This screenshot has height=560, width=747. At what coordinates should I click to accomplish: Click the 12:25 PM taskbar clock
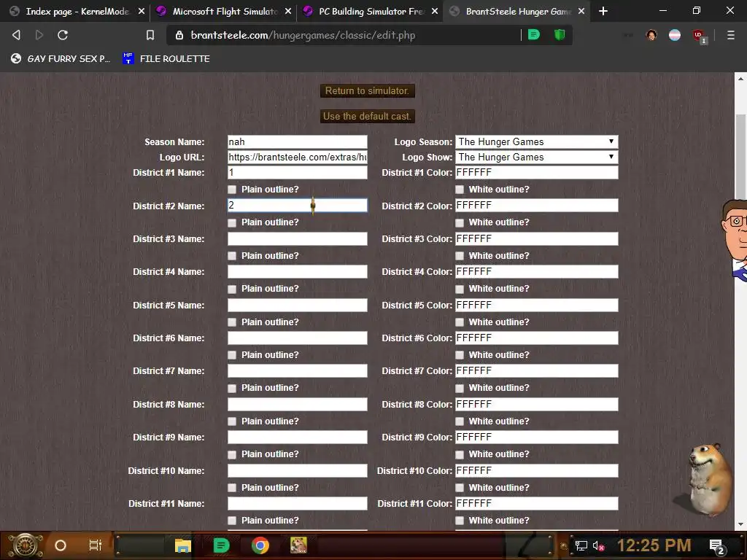pyautogui.click(x=654, y=545)
